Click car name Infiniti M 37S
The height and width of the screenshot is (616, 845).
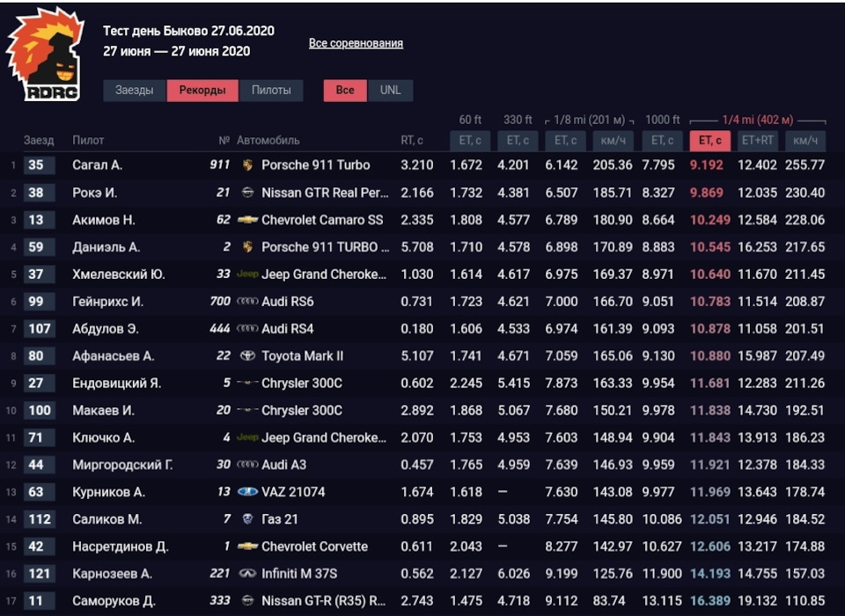(299, 574)
